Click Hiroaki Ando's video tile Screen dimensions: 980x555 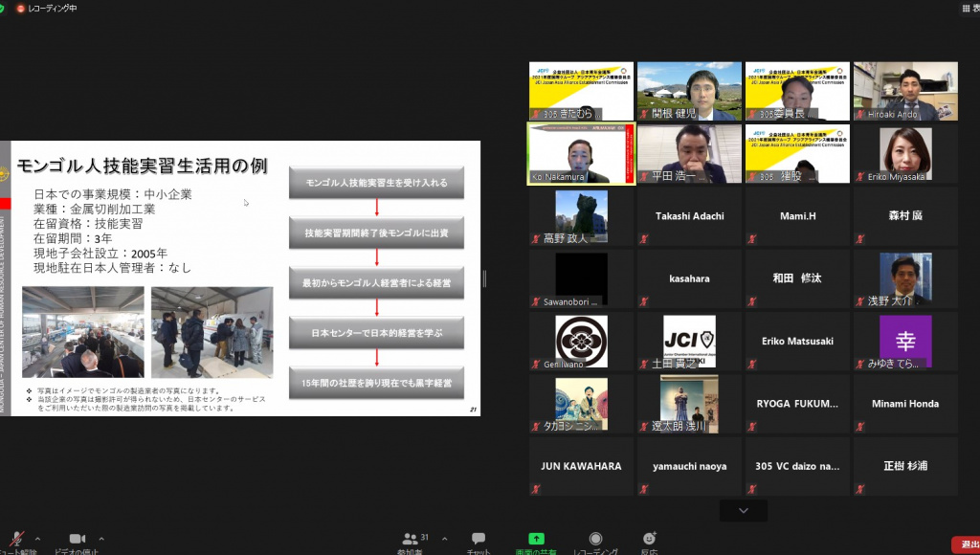point(905,91)
